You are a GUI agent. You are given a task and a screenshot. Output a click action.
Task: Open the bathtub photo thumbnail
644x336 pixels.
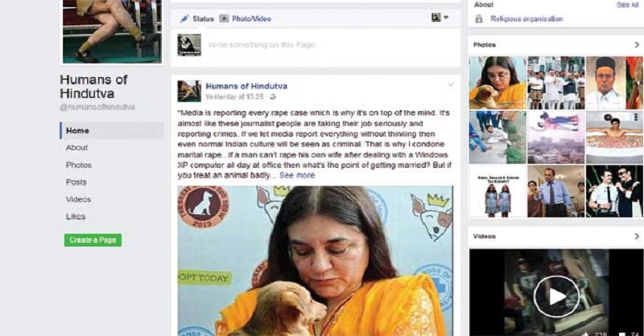pyautogui.click(x=615, y=137)
